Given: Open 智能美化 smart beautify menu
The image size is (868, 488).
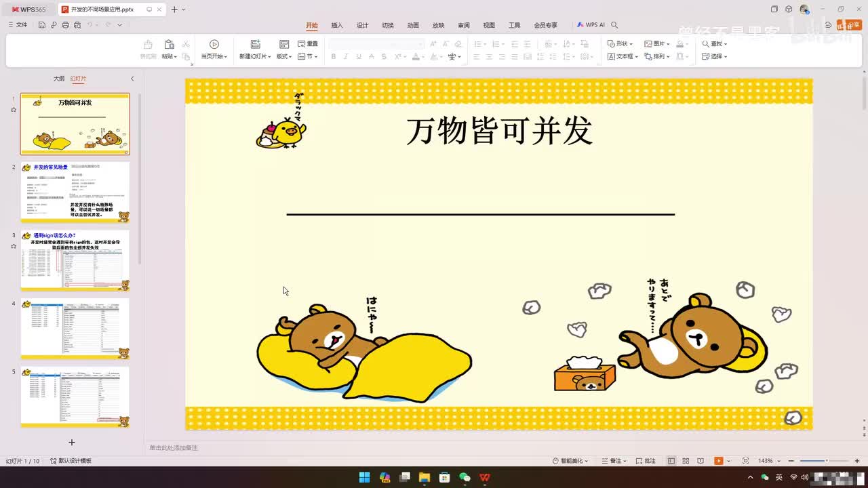Looking at the screenshot, I should [570, 461].
